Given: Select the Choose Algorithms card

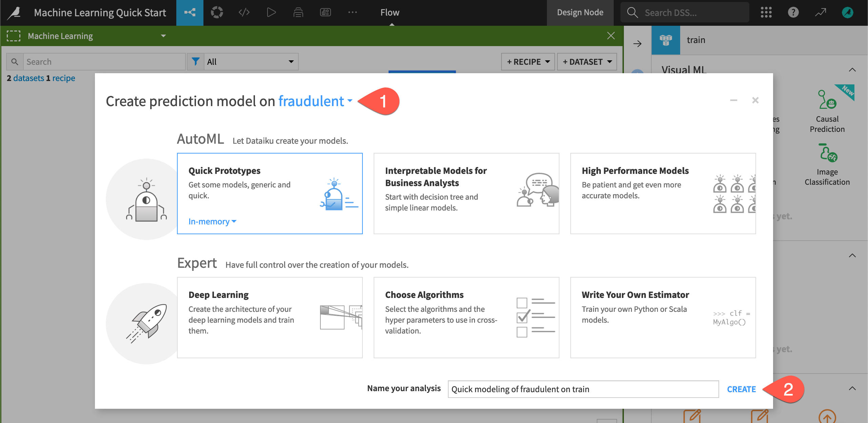Looking at the screenshot, I should coord(467,318).
